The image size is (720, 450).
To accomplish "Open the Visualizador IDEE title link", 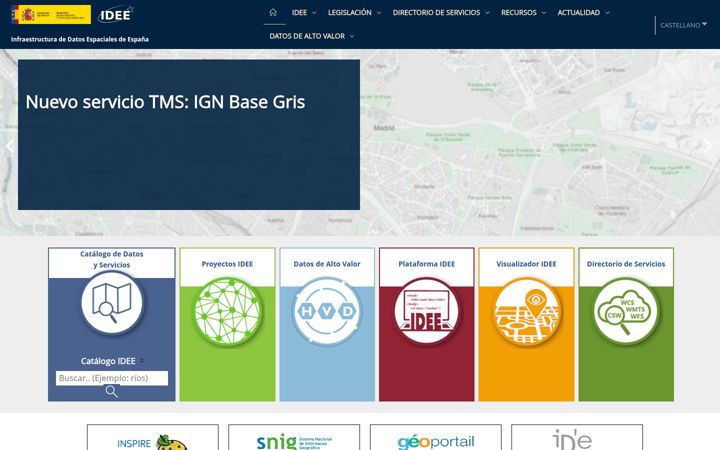I will (526, 264).
